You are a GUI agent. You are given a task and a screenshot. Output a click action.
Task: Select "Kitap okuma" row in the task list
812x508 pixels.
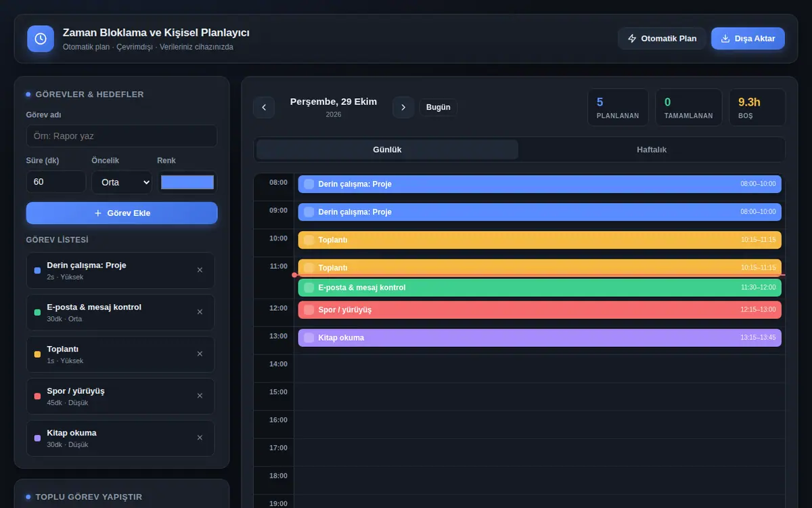(x=120, y=438)
